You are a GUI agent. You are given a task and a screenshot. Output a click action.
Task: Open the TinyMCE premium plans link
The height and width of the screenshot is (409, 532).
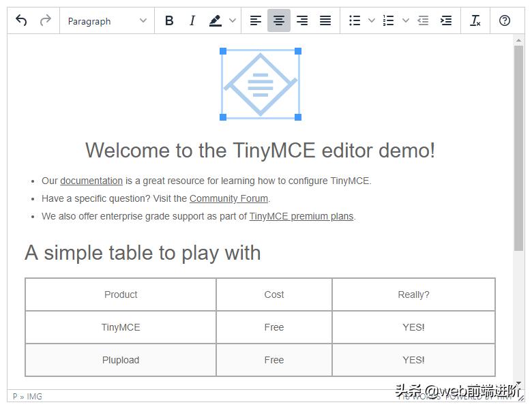[301, 216]
